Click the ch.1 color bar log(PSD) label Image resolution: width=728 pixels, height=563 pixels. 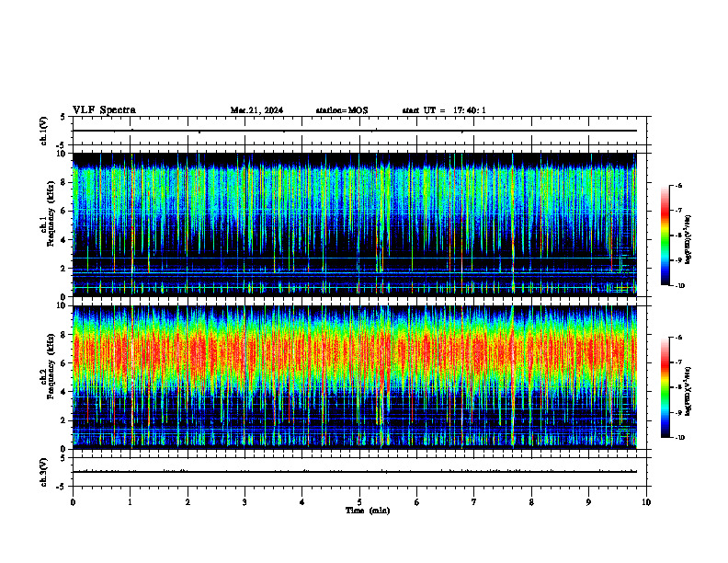[688, 239]
